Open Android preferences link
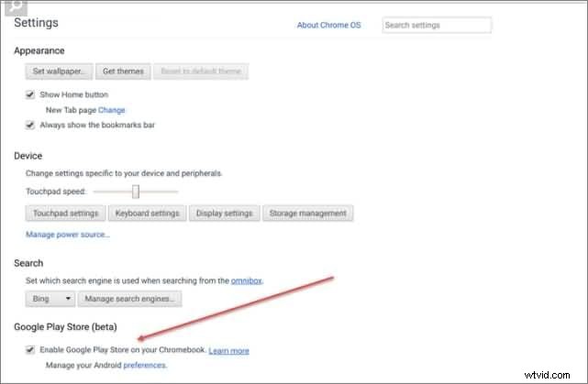Screen dimensions: 588x384 tap(145, 366)
